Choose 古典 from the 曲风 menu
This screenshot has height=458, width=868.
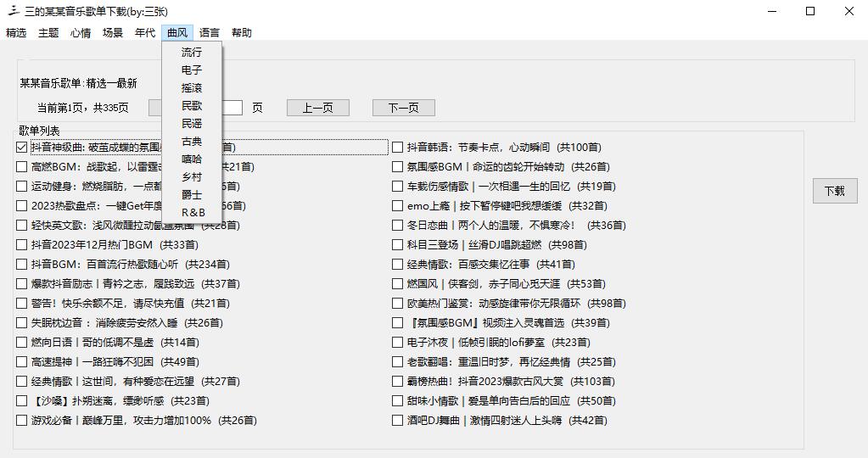(x=192, y=142)
